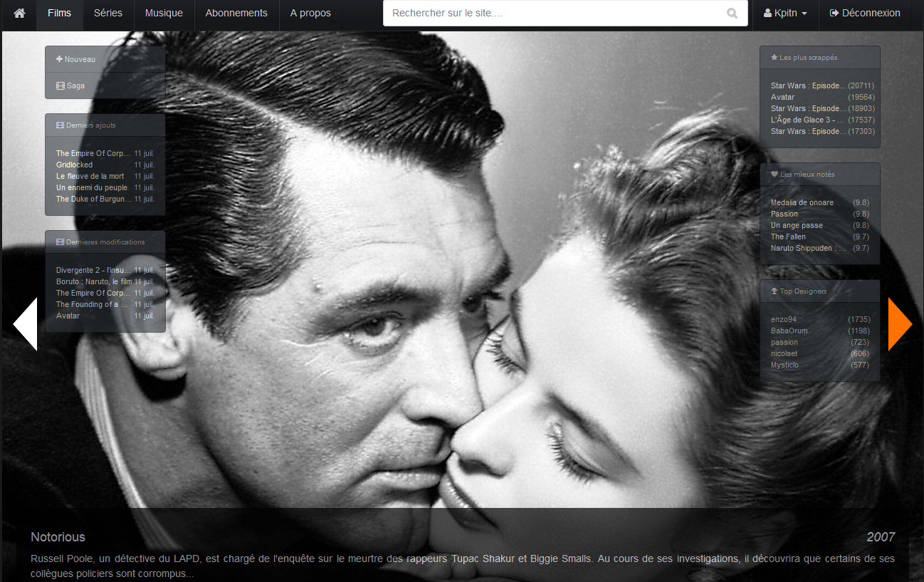View designer enzo94 profile
Screen dimensions: 924x582
click(784, 319)
